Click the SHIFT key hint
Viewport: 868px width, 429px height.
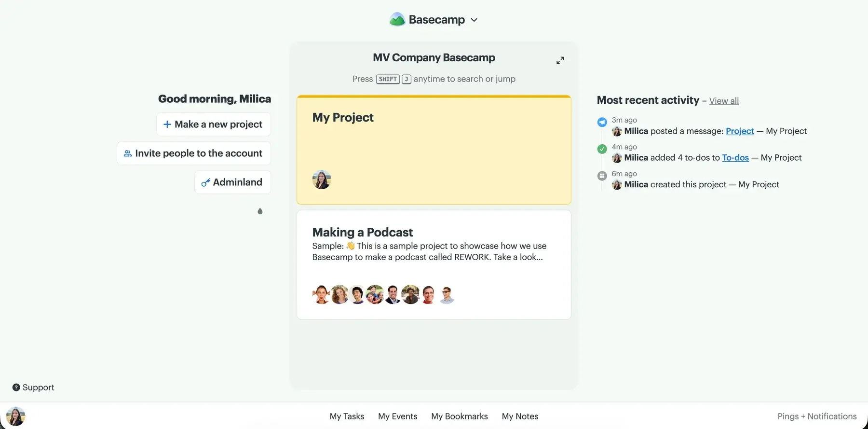388,79
